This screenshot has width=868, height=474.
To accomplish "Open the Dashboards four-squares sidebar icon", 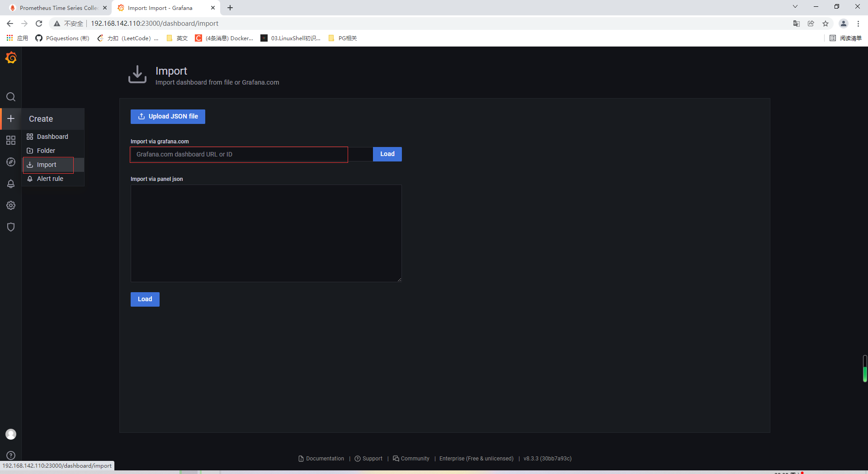I will [11, 140].
